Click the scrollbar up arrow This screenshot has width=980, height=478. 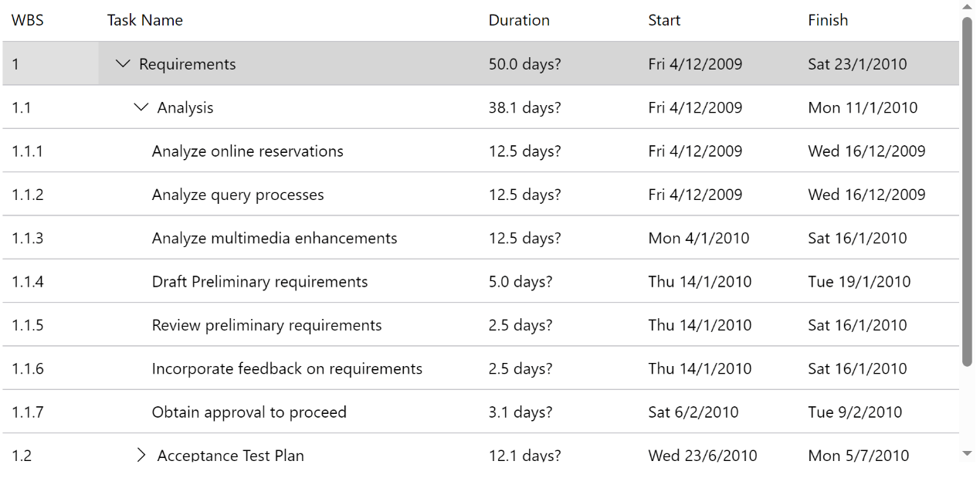967,7
